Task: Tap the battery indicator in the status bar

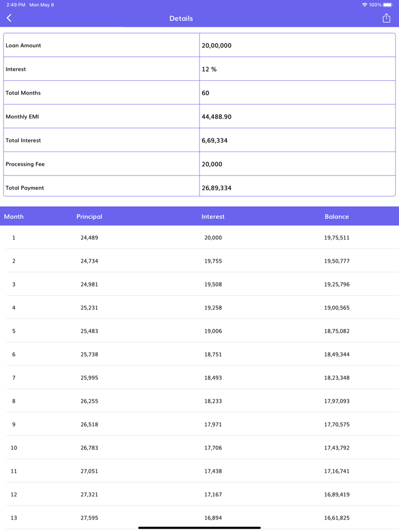Action: (388, 5)
